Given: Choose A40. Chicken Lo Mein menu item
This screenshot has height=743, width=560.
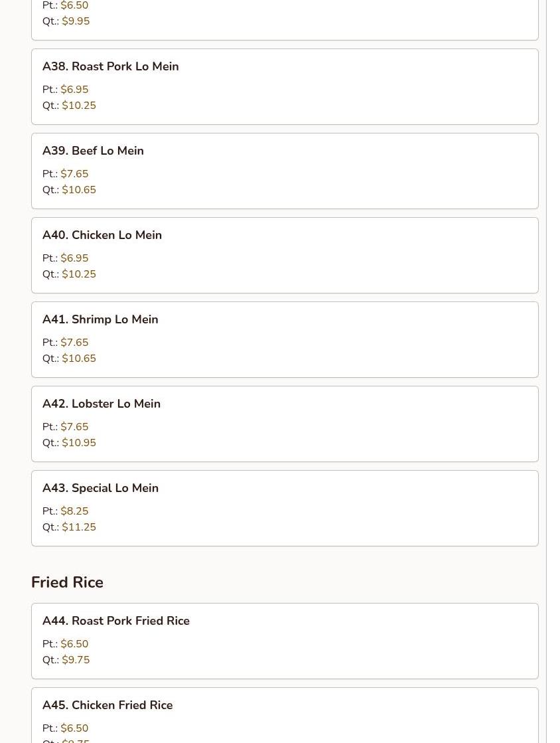Looking at the screenshot, I should click(x=102, y=235).
